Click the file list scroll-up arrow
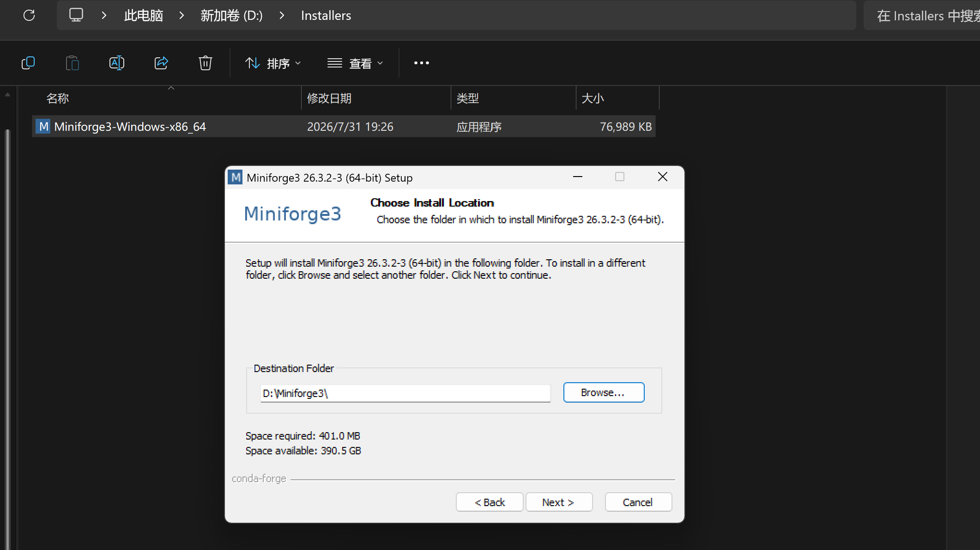This screenshot has height=550, width=980. (x=7, y=95)
